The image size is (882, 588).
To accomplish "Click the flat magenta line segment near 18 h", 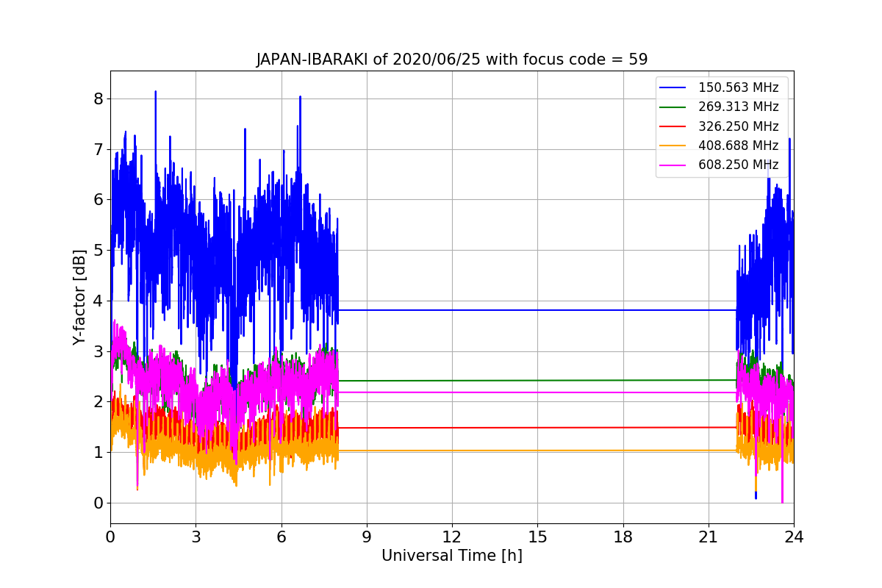I will click(x=623, y=392).
